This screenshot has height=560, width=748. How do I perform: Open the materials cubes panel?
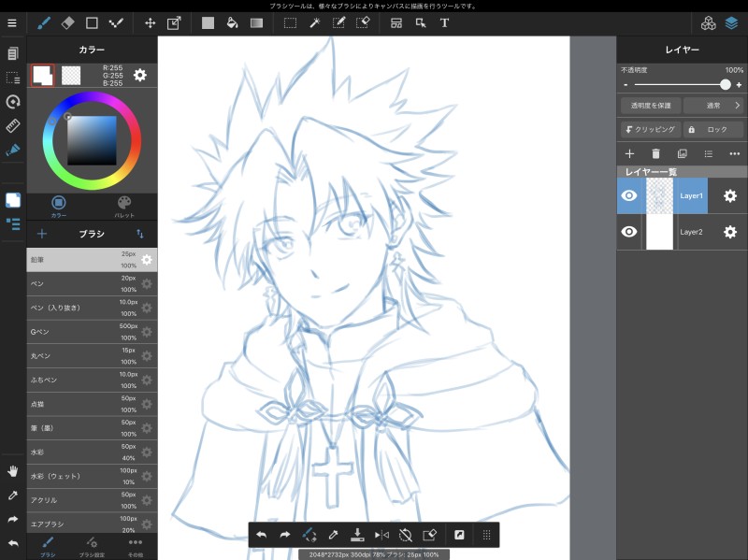(709, 22)
